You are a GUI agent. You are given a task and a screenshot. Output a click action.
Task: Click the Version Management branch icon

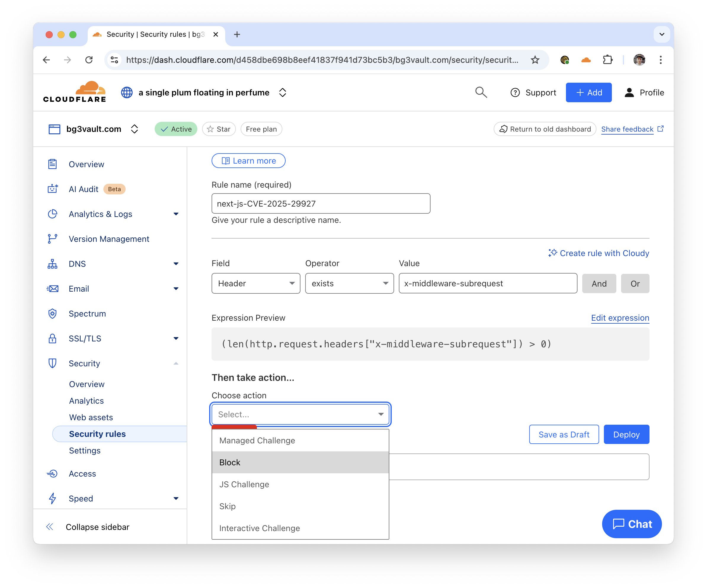52,239
